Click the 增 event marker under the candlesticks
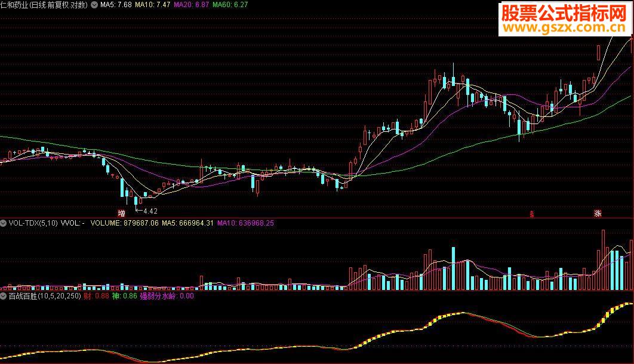This screenshot has width=634, height=364. tap(121, 213)
